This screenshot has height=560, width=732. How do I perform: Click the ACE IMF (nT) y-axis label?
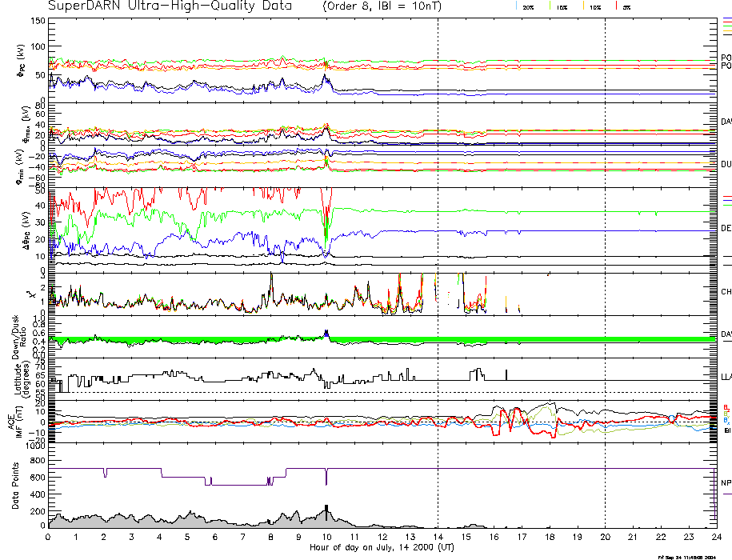coord(19,420)
